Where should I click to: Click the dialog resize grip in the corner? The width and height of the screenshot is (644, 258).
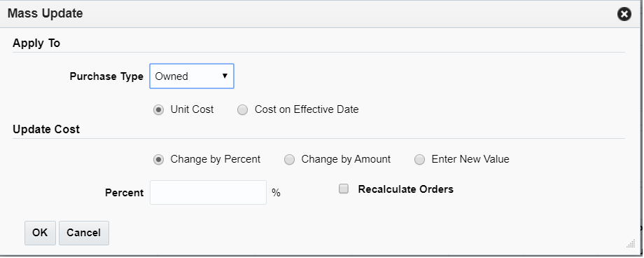[631, 243]
